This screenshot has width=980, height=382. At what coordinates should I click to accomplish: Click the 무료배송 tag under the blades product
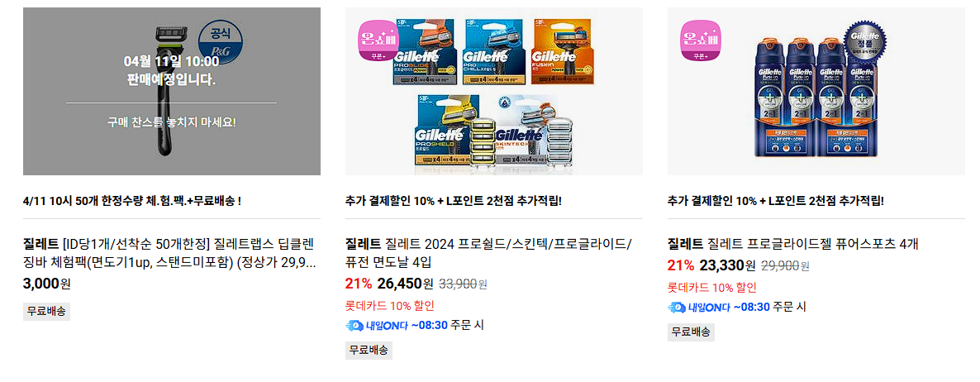[x=369, y=350]
